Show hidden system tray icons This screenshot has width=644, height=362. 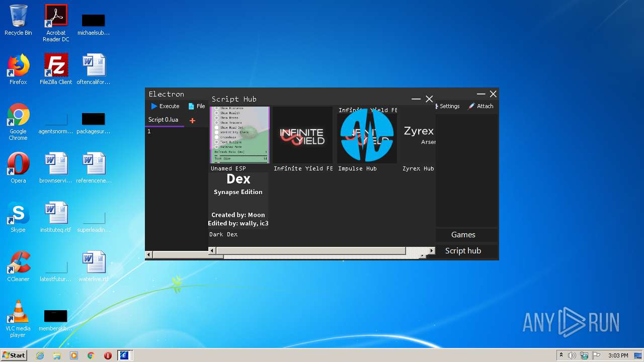click(561, 355)
